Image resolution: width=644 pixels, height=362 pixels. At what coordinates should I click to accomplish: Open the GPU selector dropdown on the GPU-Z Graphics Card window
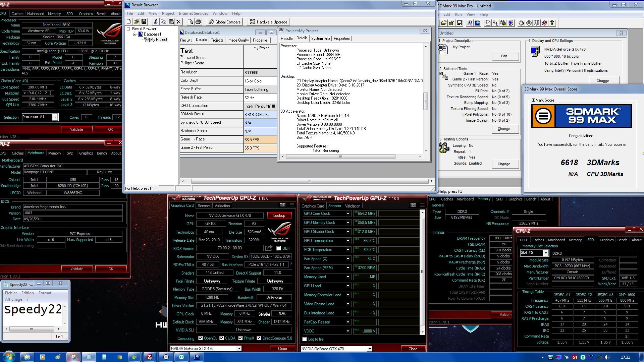(x=239, y=349)
